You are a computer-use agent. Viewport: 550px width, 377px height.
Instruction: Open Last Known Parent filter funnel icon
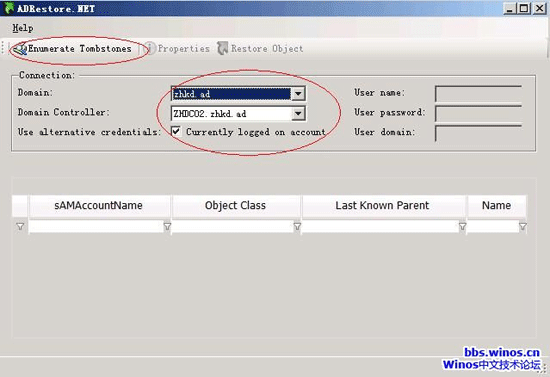(463, 227)
